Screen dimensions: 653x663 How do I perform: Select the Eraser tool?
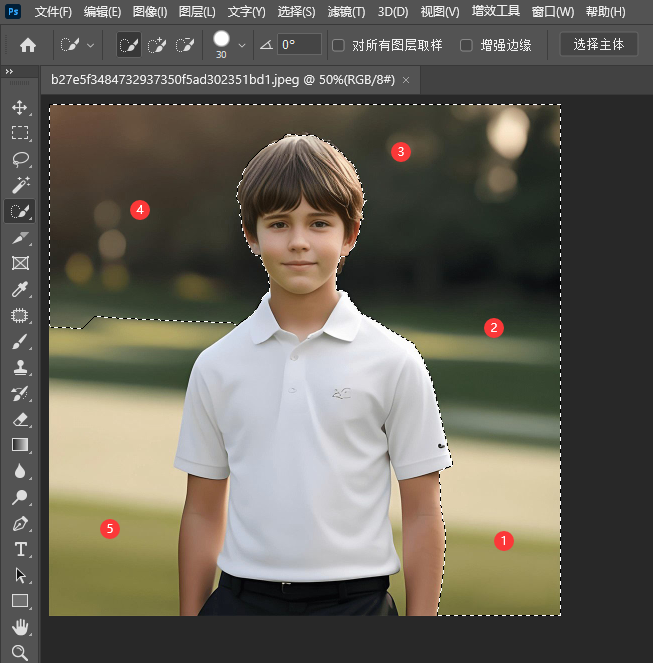pos(20,419)
